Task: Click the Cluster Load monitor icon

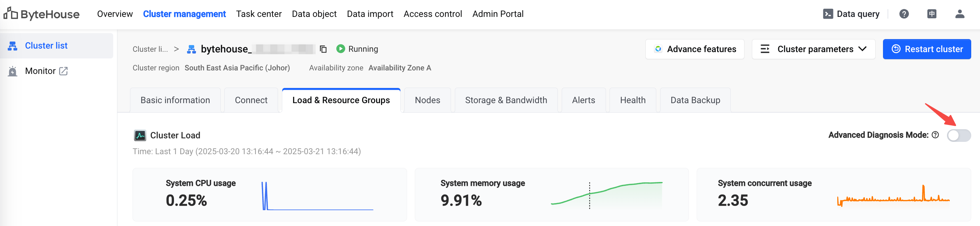Action: 140,135
